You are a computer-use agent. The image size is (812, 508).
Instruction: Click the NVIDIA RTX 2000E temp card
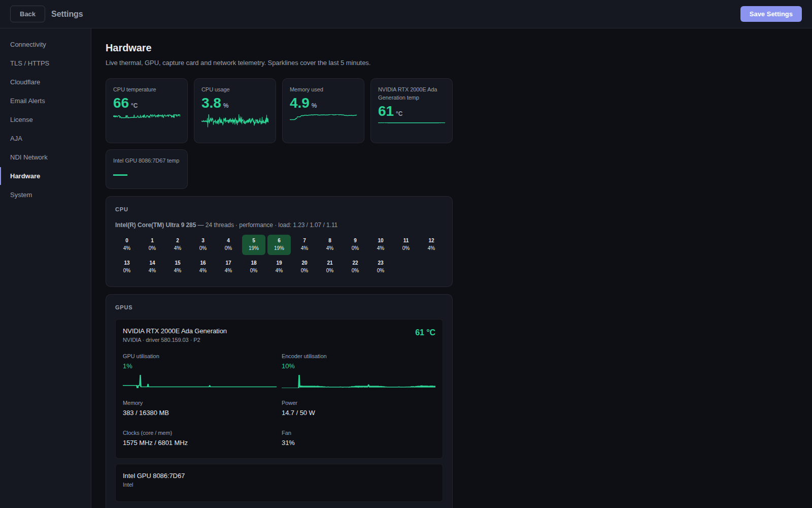[412, 111]
